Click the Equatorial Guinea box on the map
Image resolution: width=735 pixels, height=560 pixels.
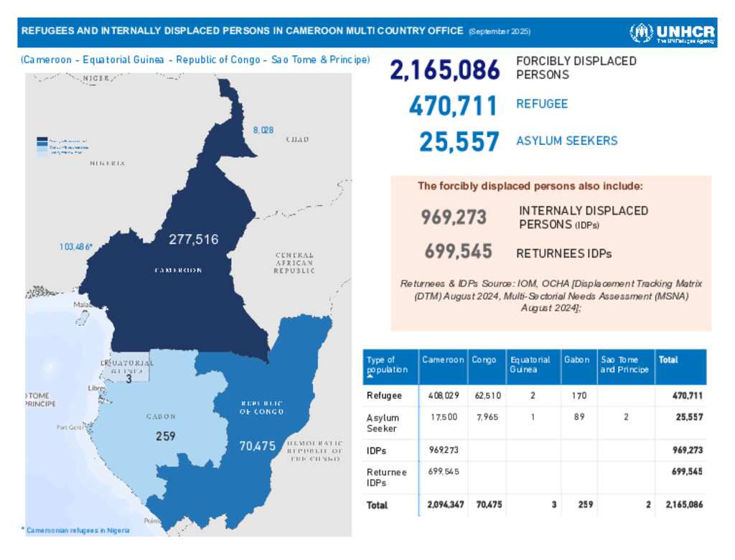coord(129,370)
